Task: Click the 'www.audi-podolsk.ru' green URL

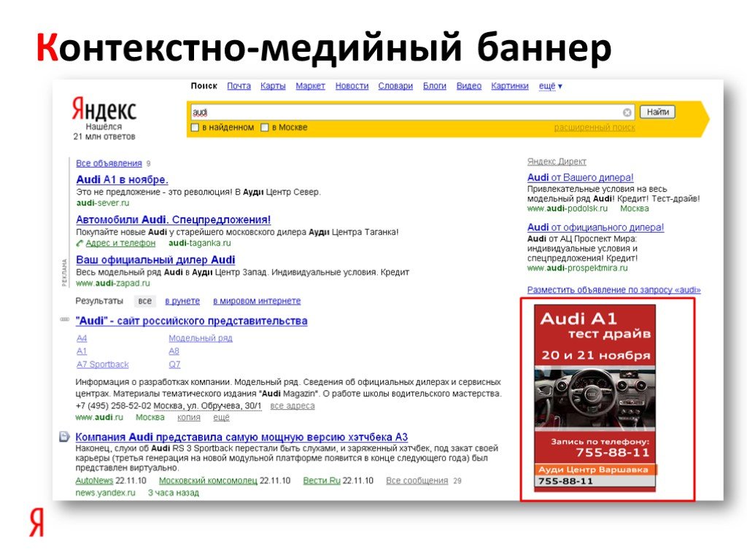Action: coord(568,209)
